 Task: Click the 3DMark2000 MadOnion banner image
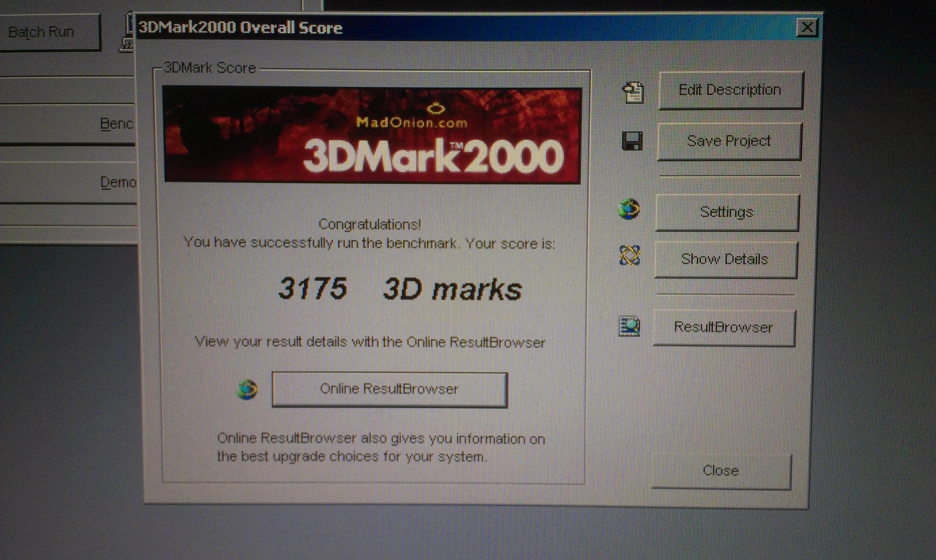tap(372, 135)
